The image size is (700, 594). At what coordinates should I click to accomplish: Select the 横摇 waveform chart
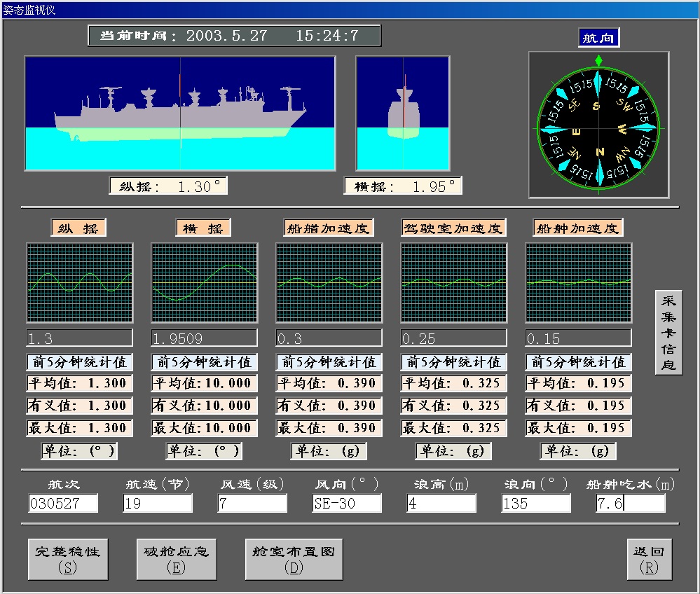tap(204, 282)
